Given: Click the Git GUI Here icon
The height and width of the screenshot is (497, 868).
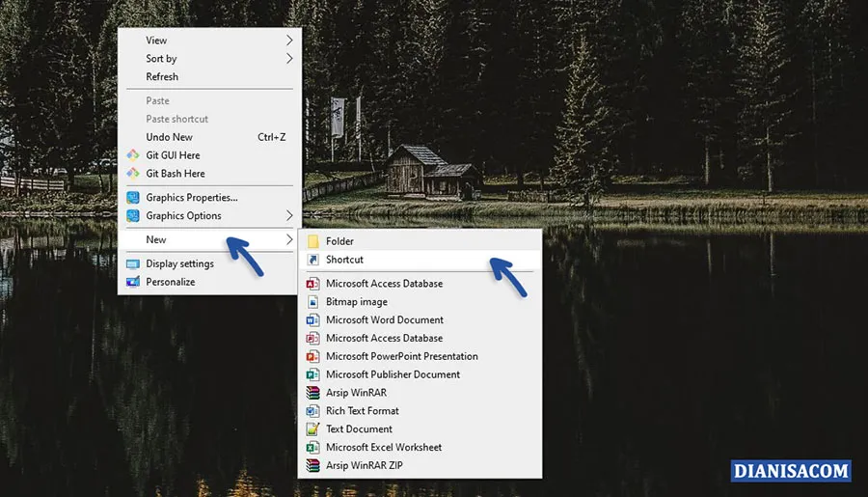Looking at the screenshot, I should tap(133, 155).
